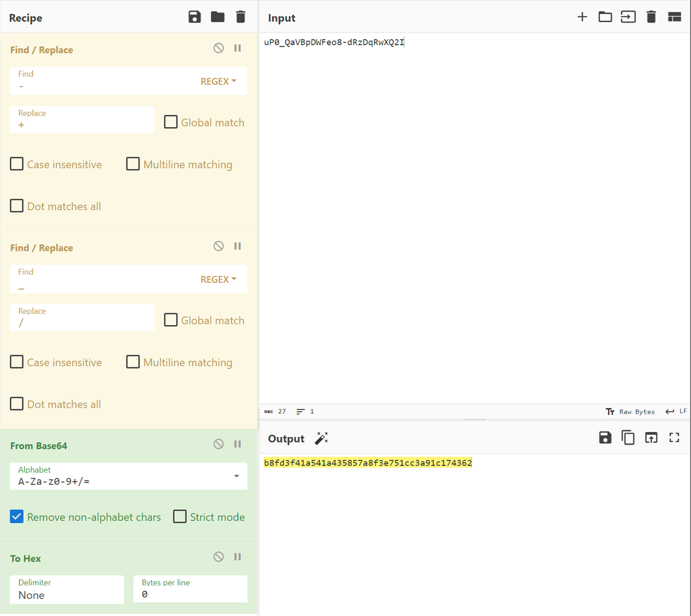691x616 pixels.
Task: Toggle Global match in second Find / Replace
Action: point(171,320)
